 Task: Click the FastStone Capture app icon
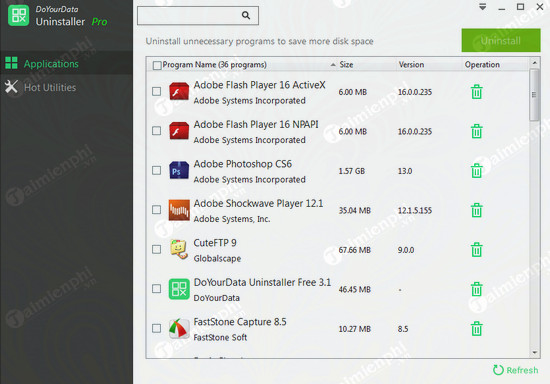(179, 329)
